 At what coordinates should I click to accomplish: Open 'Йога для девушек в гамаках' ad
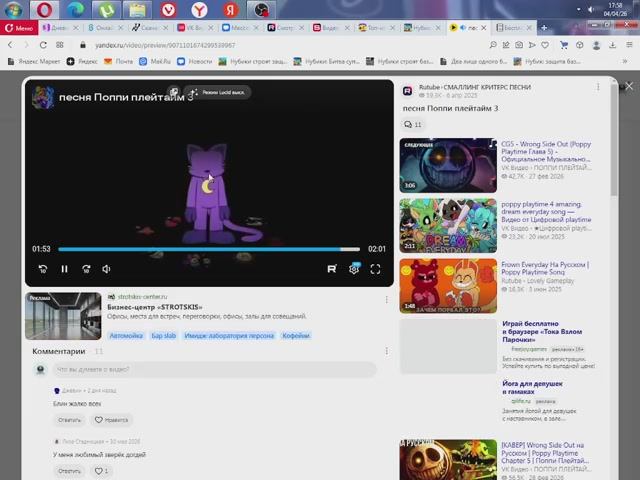click(532, 387)
